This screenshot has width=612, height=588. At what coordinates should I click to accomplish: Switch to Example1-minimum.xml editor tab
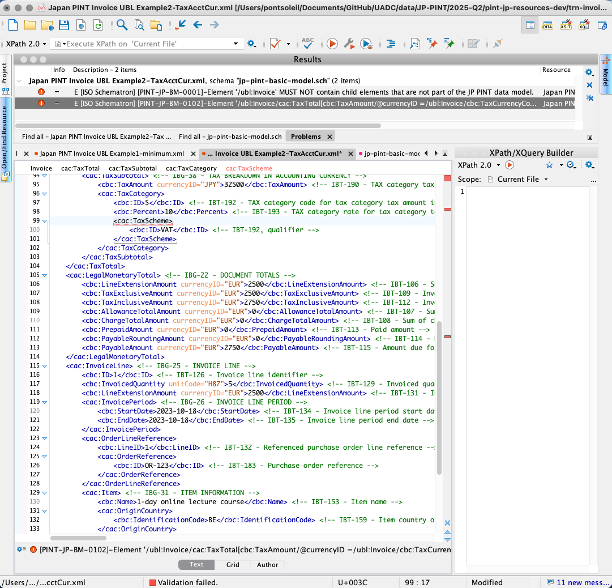coord(112,154)
